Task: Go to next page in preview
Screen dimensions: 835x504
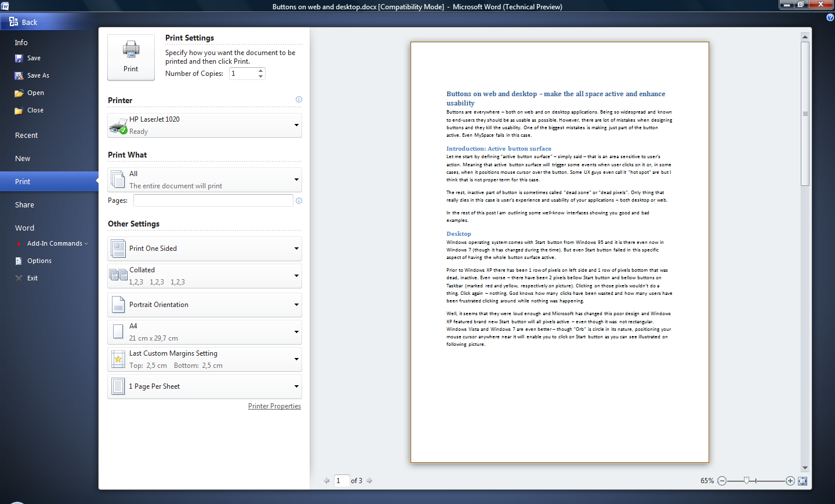Action: click(369, 480)
